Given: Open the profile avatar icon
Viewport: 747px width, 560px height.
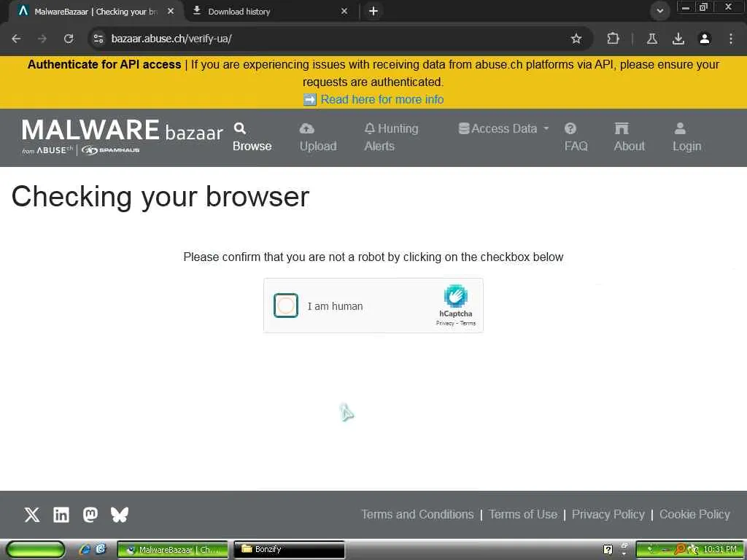Looking at the screenshot, I should (x=705, y=39).
